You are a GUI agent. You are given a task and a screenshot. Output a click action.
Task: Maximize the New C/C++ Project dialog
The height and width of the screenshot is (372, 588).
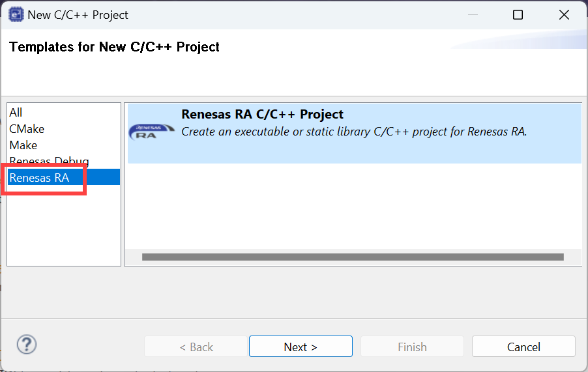[x=518, y=14]
